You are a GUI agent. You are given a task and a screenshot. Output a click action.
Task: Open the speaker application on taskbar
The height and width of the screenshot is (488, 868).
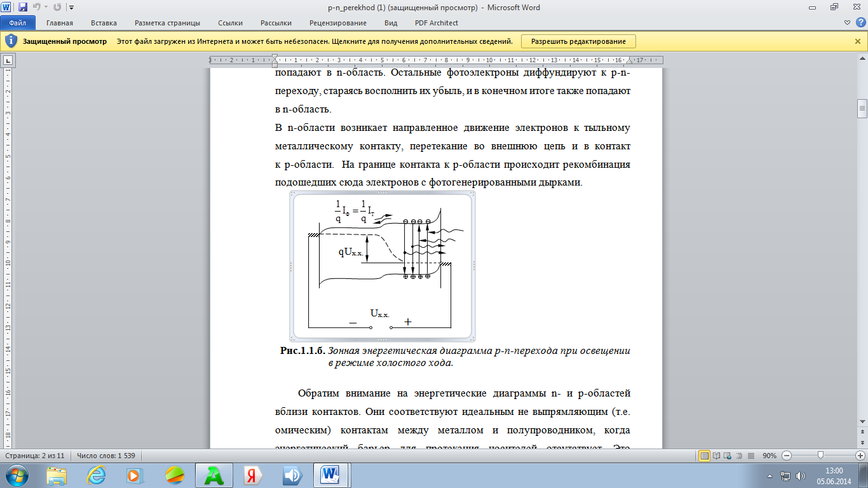click(292, 475)
